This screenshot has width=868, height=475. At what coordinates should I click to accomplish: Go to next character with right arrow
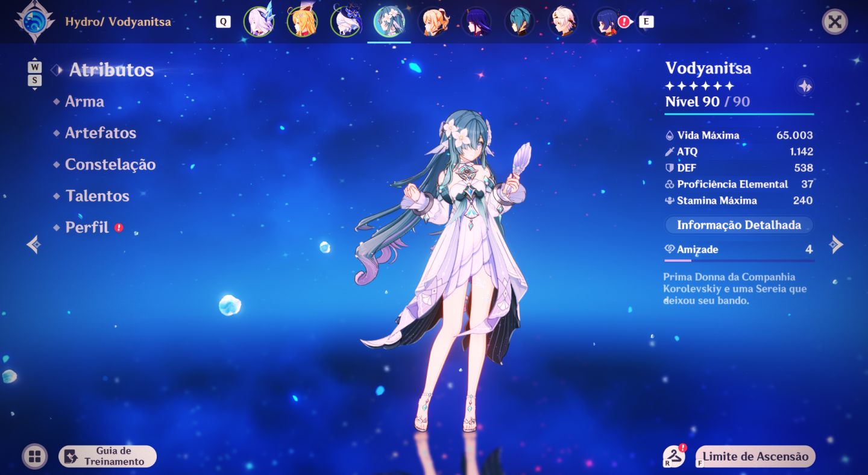click(835, 244)
